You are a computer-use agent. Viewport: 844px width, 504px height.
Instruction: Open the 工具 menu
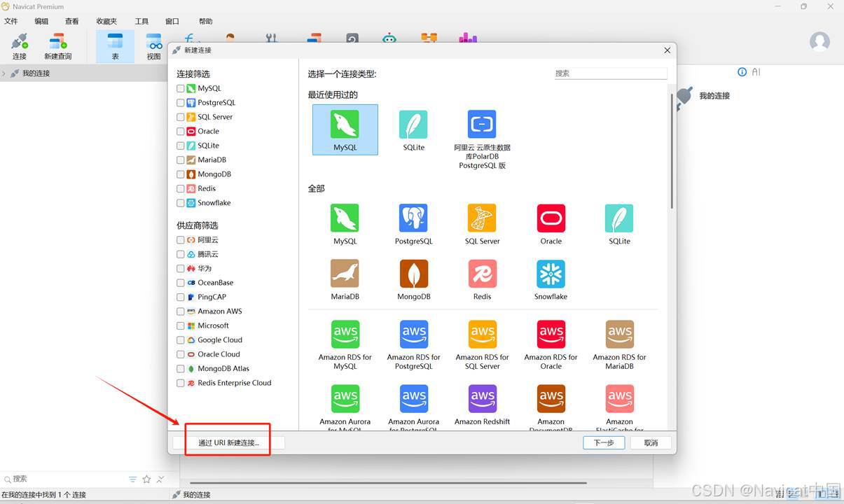(141, 22)
